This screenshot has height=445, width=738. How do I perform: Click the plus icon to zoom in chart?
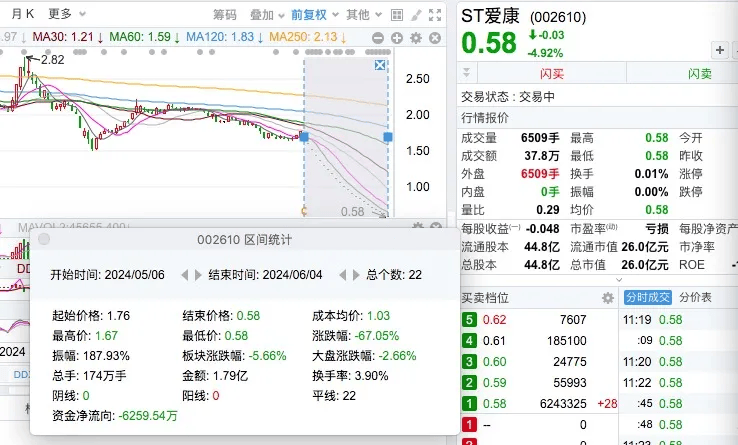(397, 38)
